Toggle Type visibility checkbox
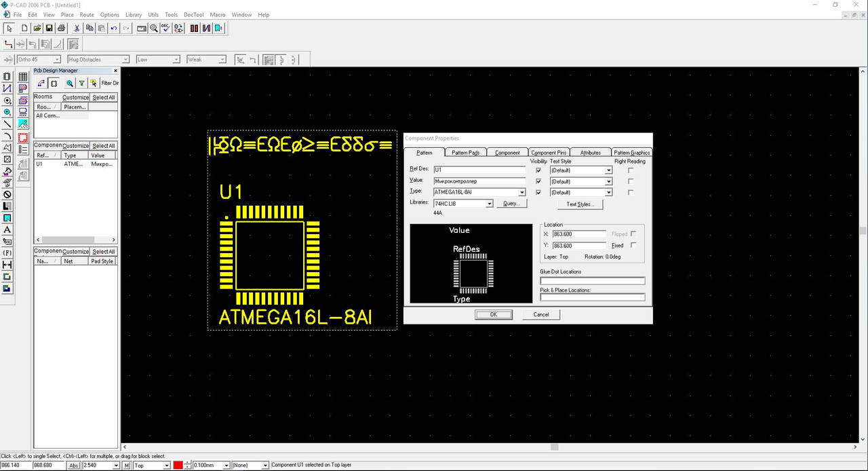The image size is (868, 471). [538, 192]
